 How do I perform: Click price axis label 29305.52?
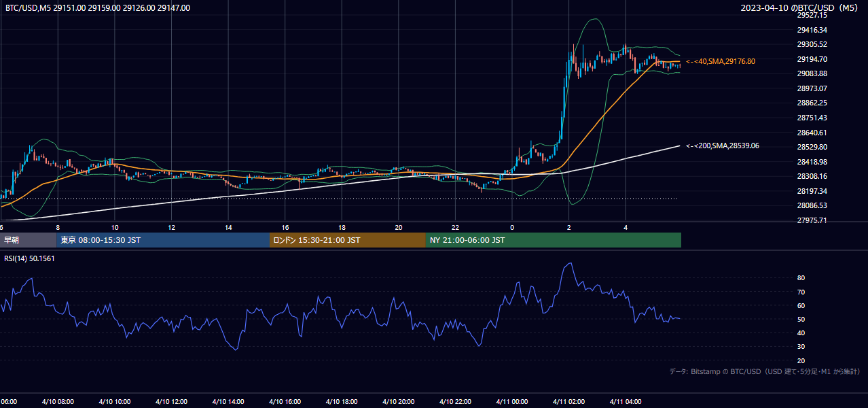tap(812, 44)
